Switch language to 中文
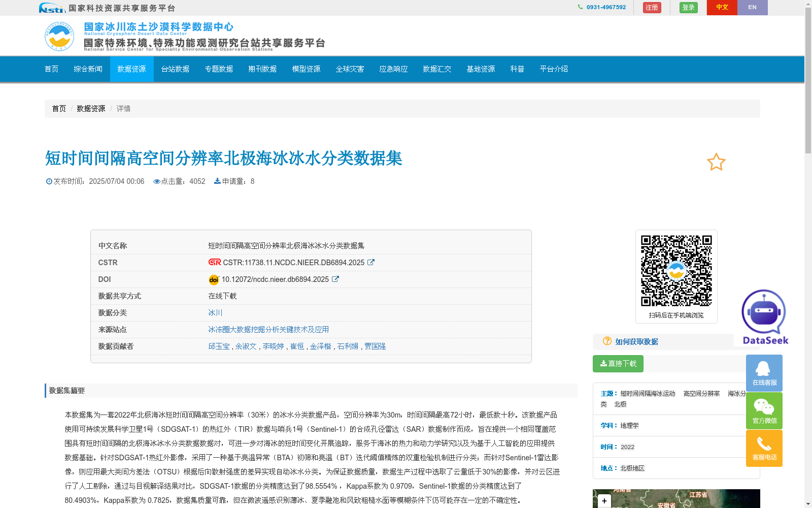The width and height of the screenshot is (812, 508). click(x=722, y=7)
